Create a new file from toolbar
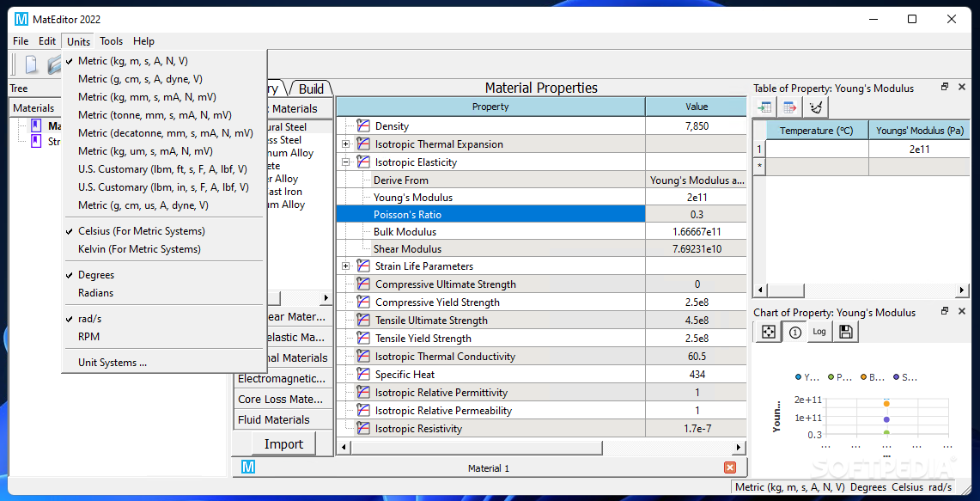This screenshot has height=501, width=980. (x=31, y=65)
